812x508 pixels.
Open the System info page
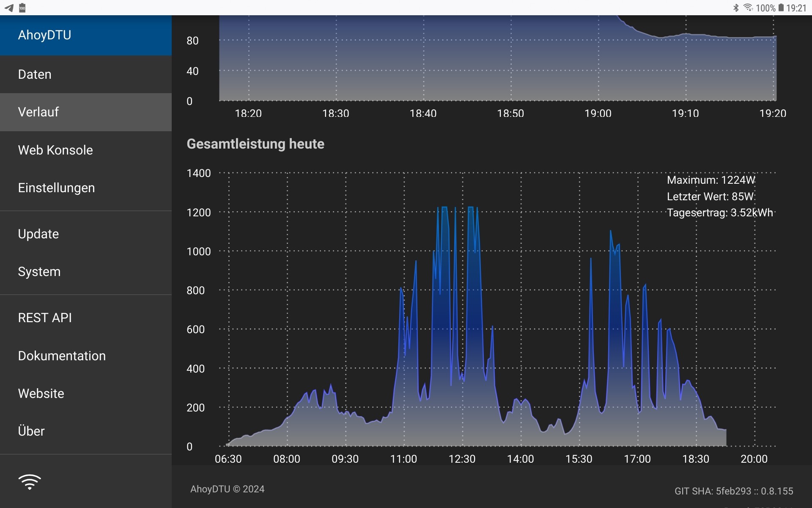click(x=39, y=272)
